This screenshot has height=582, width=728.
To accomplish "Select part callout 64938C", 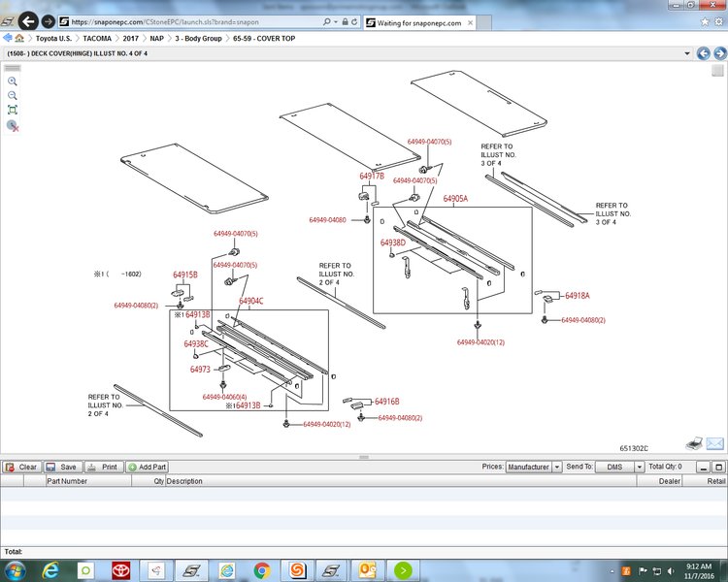I will pos(196,344).
